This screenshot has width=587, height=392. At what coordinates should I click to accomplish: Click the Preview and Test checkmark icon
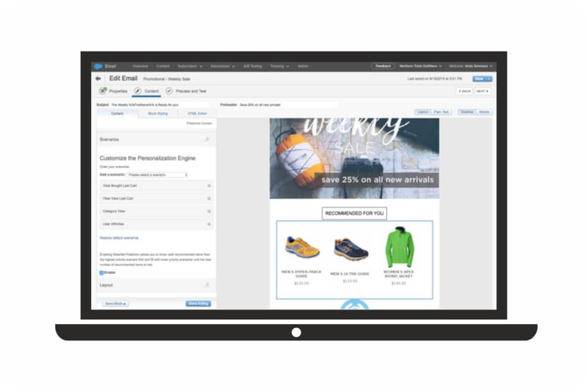[169, 91]
